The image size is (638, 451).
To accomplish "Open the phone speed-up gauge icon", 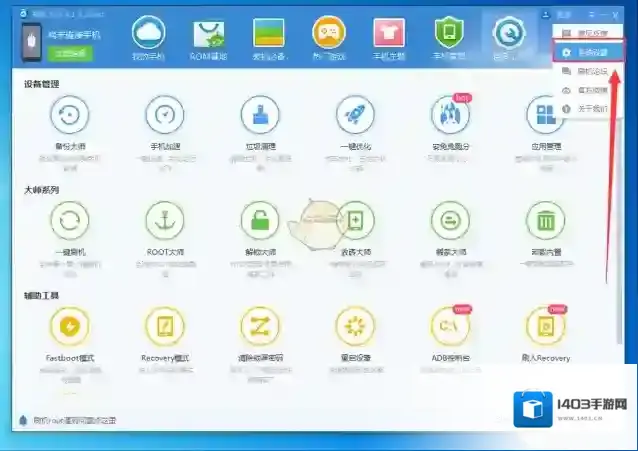I will coord(165,115).
